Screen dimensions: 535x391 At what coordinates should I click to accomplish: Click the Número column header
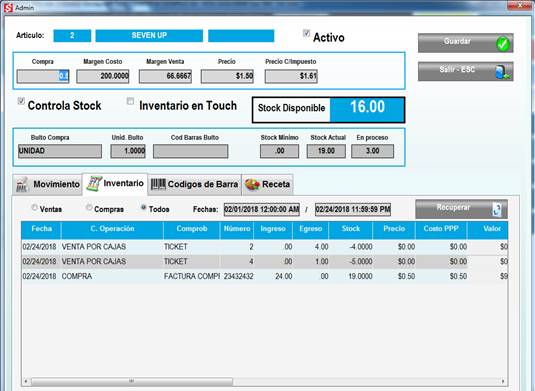coord(237,230)
